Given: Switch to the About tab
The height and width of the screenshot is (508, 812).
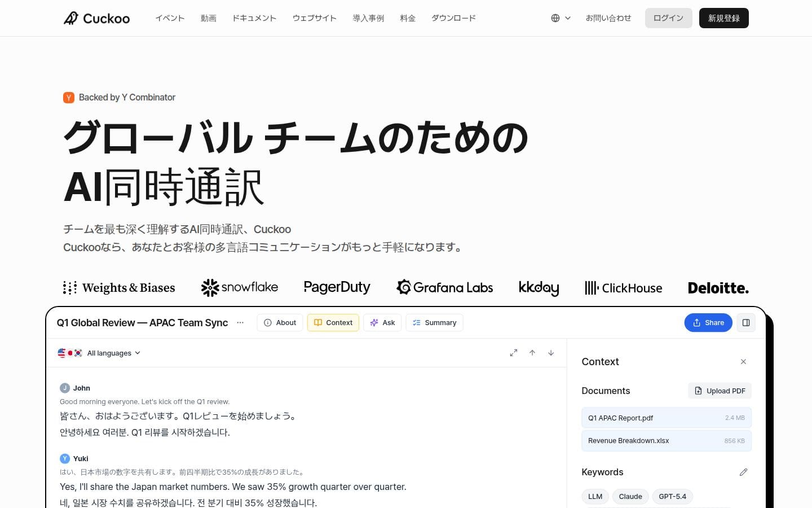Looking at the screenshot, I should tap(280, 323).
